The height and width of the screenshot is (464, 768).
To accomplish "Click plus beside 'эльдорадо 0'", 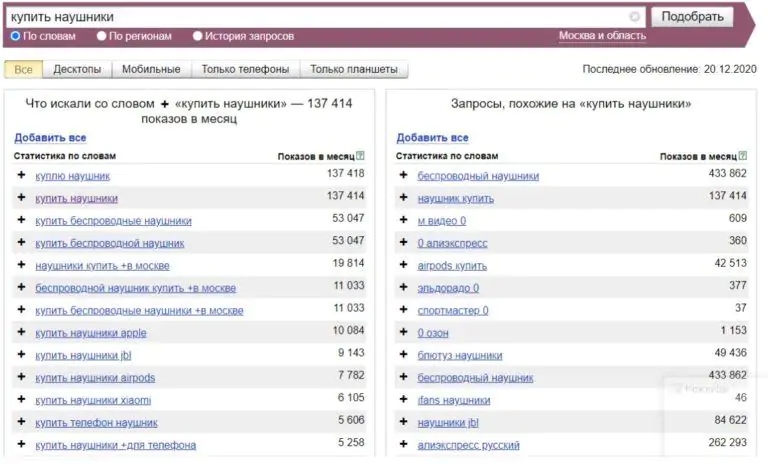I will coord(403,287).
